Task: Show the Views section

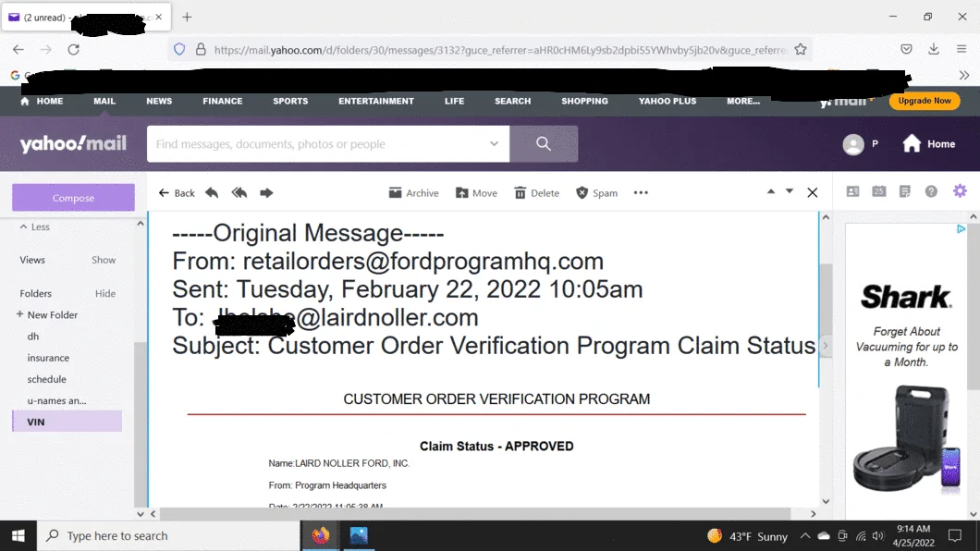Action: (x=104, y=260)
